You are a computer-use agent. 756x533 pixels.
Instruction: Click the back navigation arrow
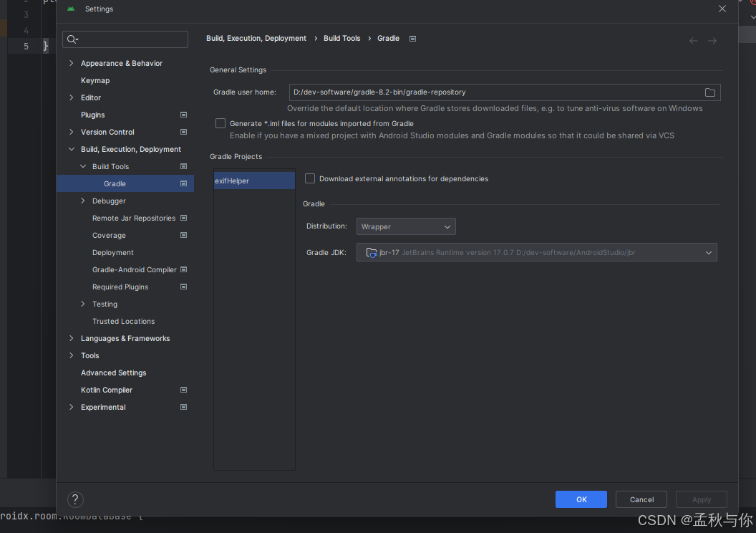click(x=693, y=41)
